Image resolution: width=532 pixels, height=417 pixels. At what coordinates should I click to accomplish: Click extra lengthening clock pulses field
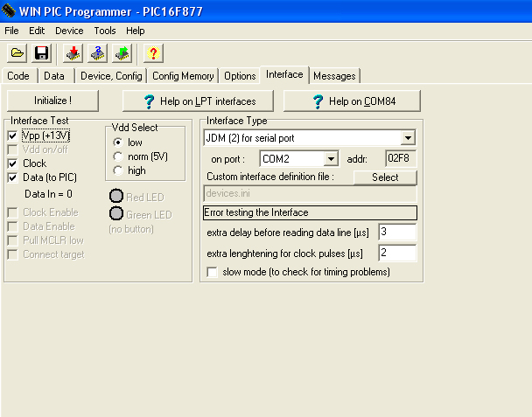pos(397,253)
